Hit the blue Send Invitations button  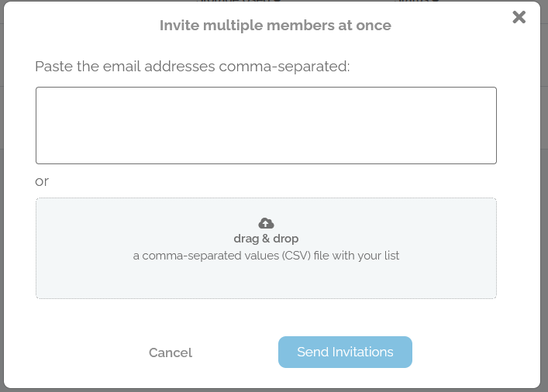345,352
